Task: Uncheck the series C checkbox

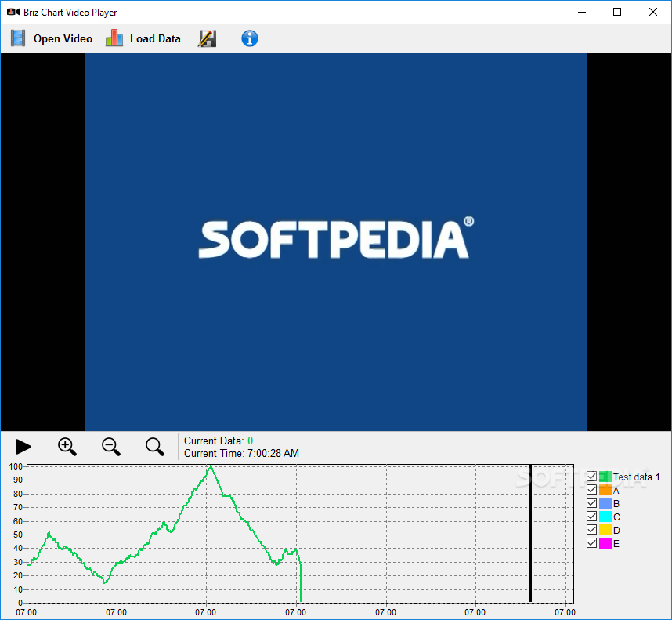Action: (592, 517)
